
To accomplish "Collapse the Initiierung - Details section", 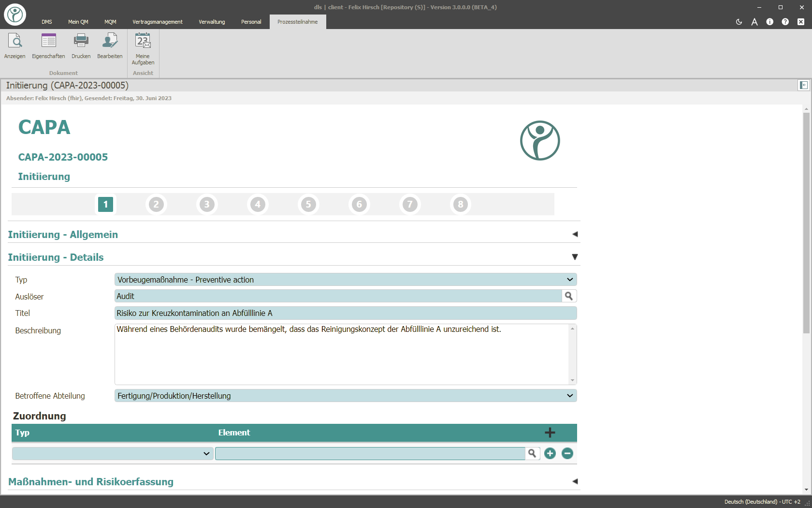I will point(574,257).
